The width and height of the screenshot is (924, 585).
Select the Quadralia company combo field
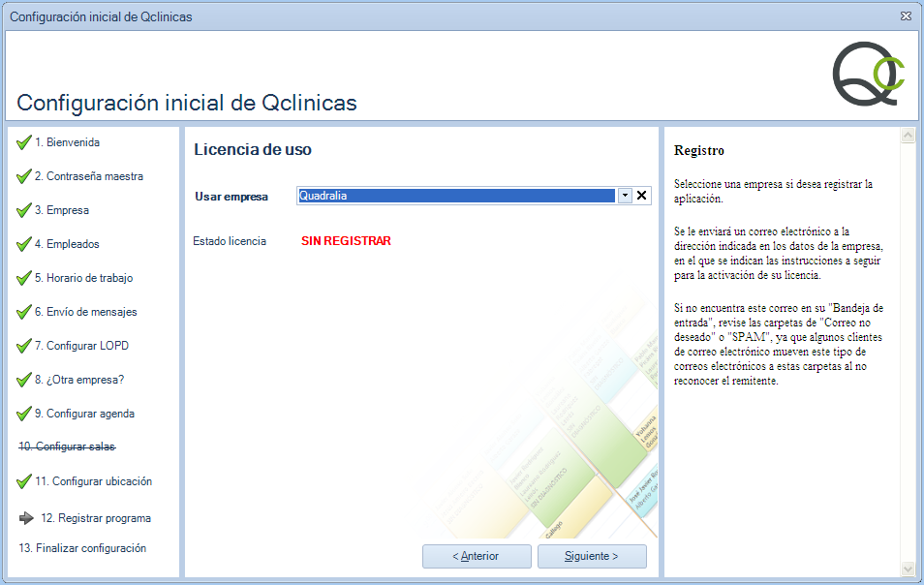coord(455,196)
